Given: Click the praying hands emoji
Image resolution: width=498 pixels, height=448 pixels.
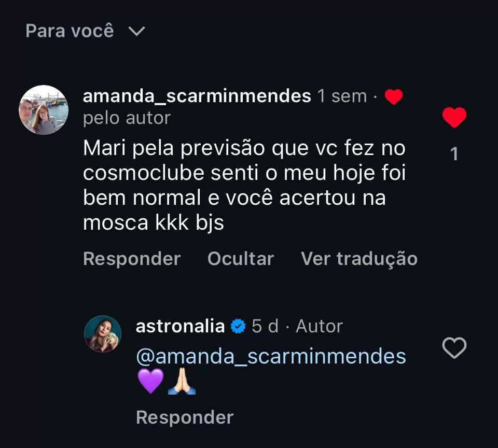Looking at the screenshot, I should point(182,381).
